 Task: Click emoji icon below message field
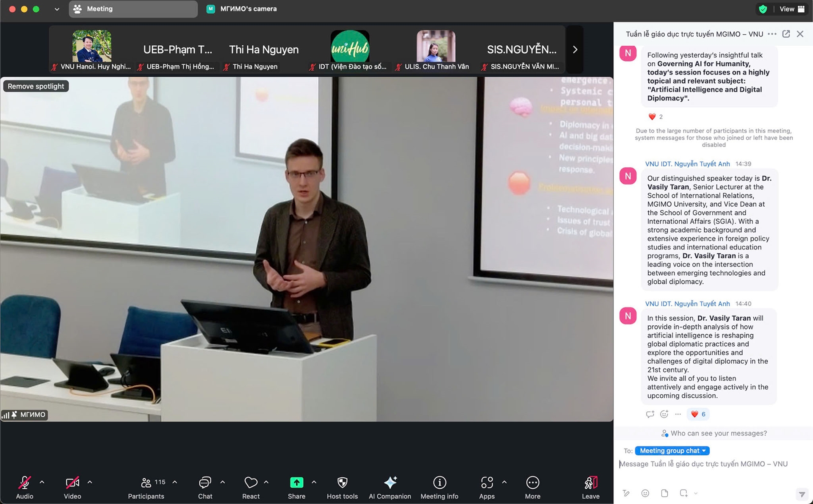645,493
